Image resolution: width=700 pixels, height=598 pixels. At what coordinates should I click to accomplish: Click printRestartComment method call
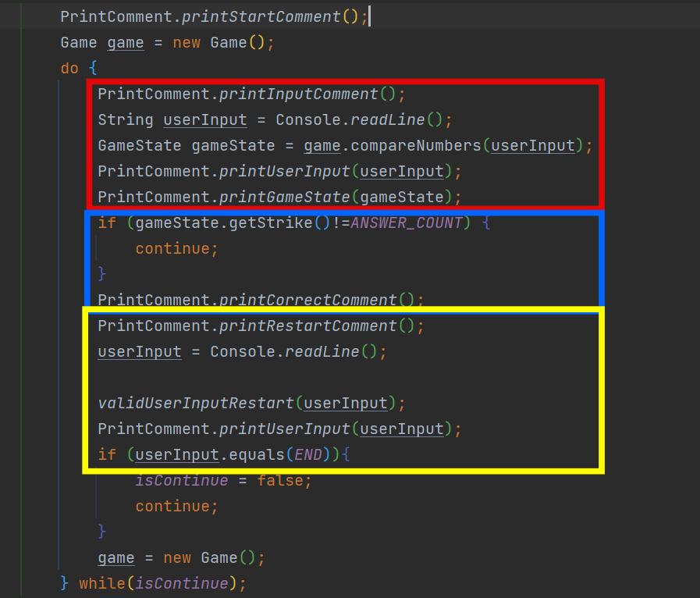(x=307, y=326)
